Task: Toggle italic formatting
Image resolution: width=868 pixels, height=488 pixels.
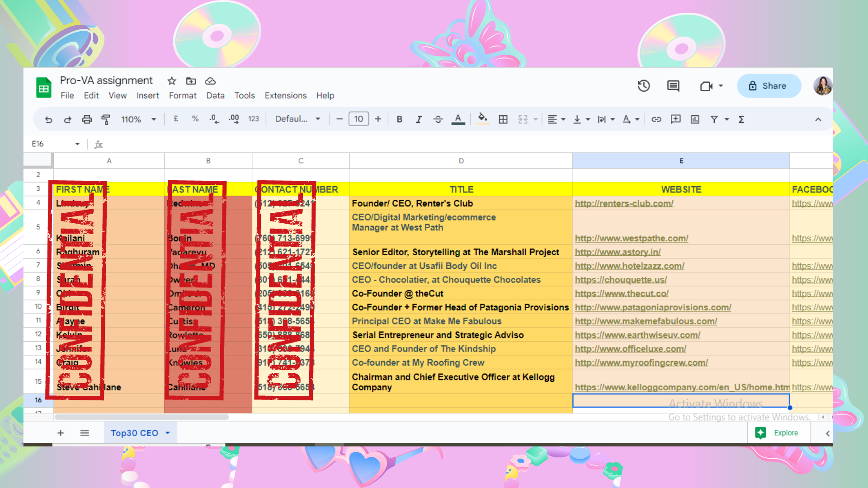Action: [419, 119]
